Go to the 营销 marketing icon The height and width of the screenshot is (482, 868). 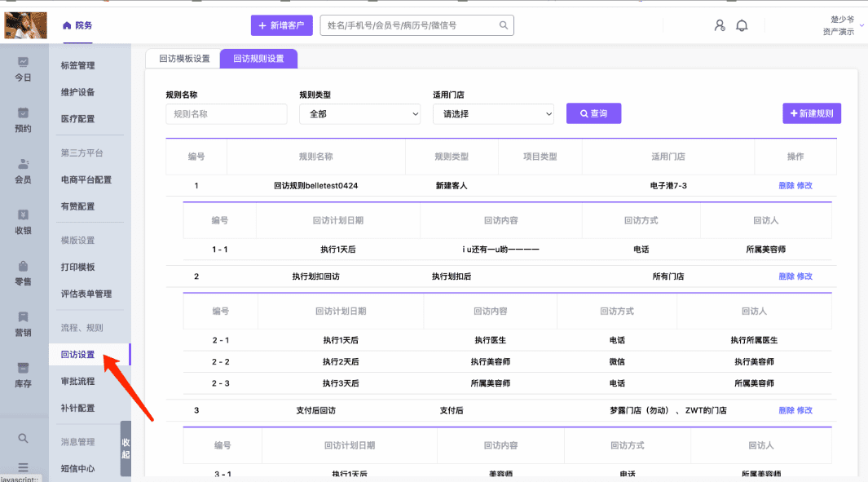click(x=24, y=317)
